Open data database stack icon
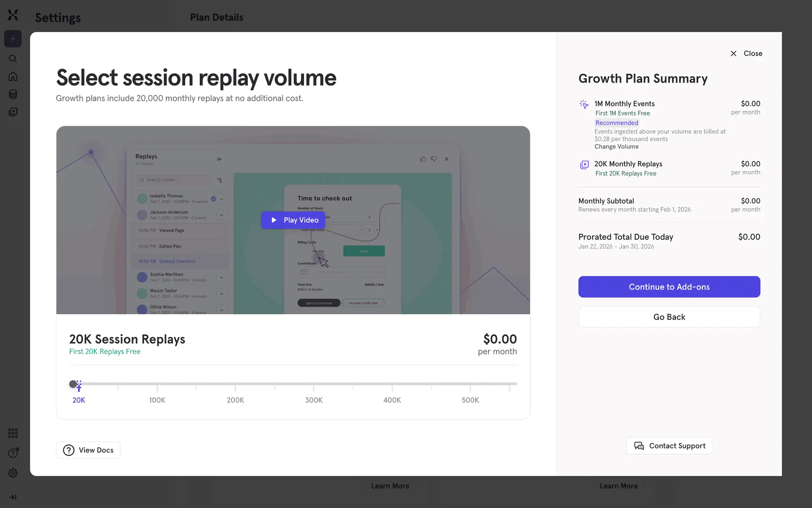 (13, 94)
